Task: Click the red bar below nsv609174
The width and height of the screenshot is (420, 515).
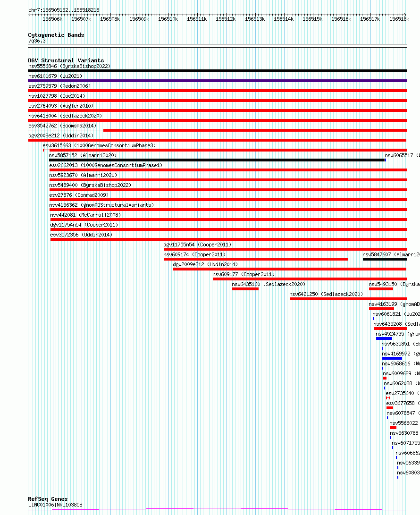Action: (x=256, y=259)
